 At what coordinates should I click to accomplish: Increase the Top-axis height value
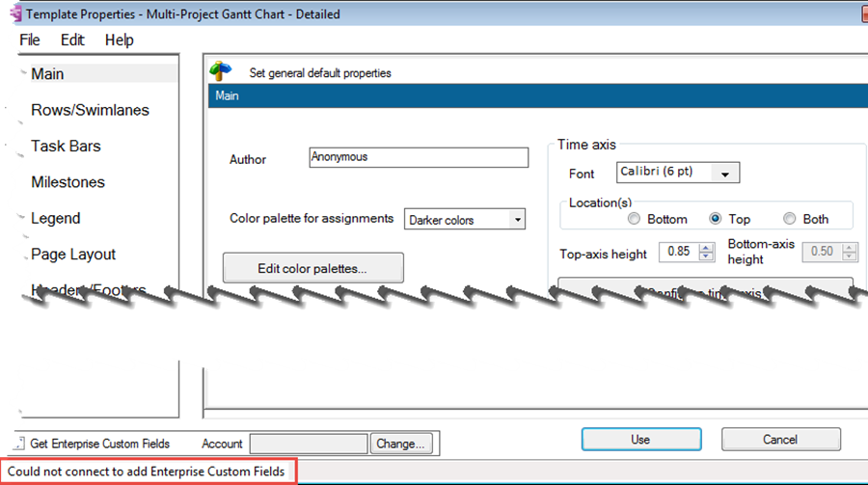(x=706, y=247)
